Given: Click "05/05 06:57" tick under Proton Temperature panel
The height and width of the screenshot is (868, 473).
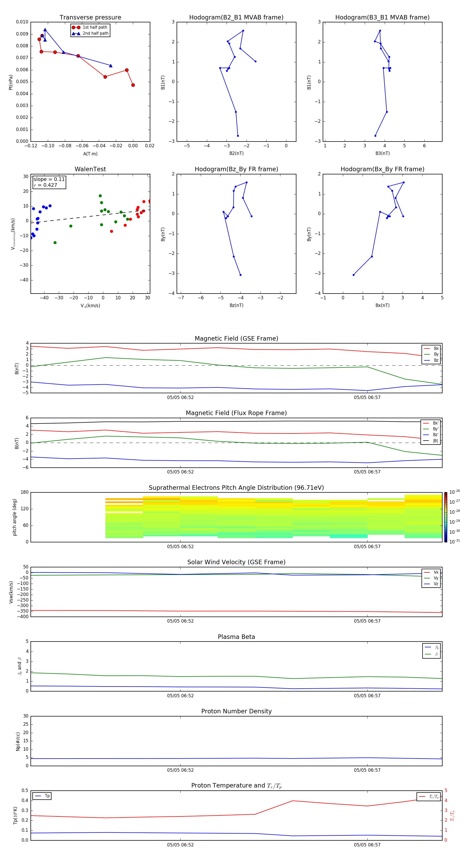Looking at the screenshot, I should 367,845.
